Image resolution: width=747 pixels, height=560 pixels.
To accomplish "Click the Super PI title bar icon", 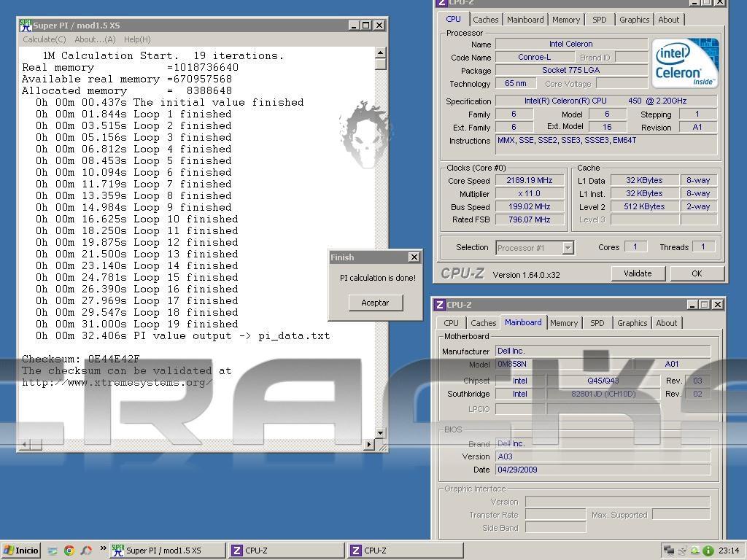I will point(26,26).
